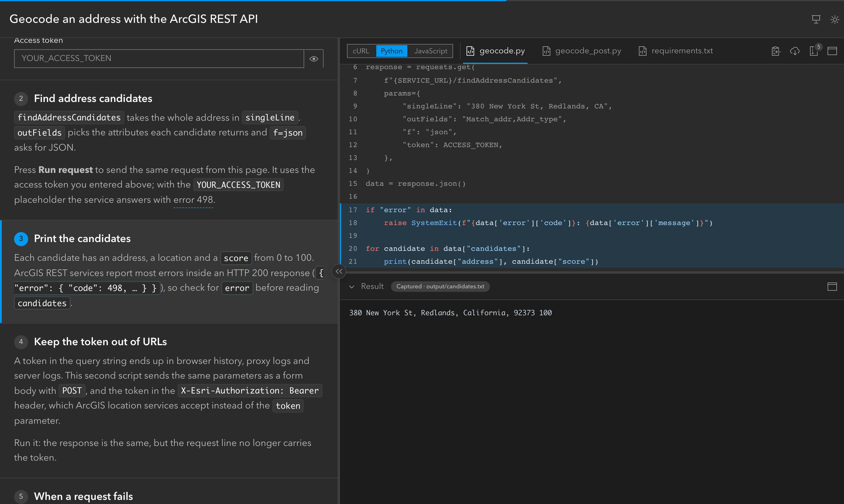
Task: Click the page title 'Geocode an address with the ArcGIS REST API'
Action: point(133,19)
